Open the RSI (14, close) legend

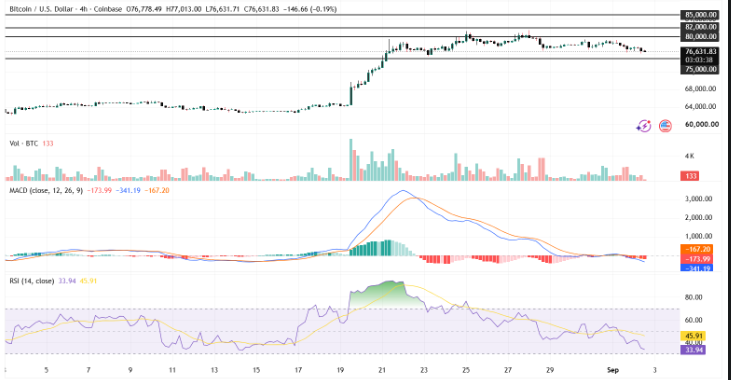click(x=32, y=281)
